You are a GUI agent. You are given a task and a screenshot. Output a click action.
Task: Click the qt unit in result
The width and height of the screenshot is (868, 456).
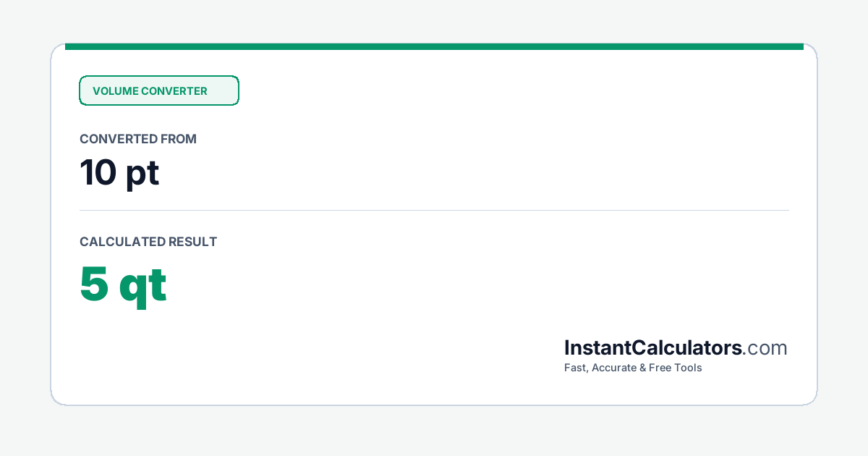point(143,287)
